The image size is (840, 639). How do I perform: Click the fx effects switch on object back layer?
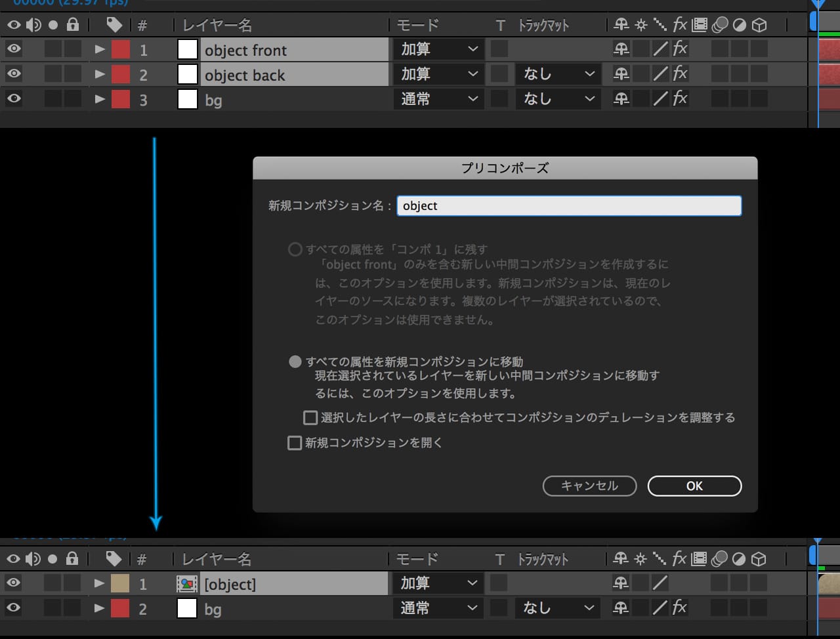pos(680,73)
